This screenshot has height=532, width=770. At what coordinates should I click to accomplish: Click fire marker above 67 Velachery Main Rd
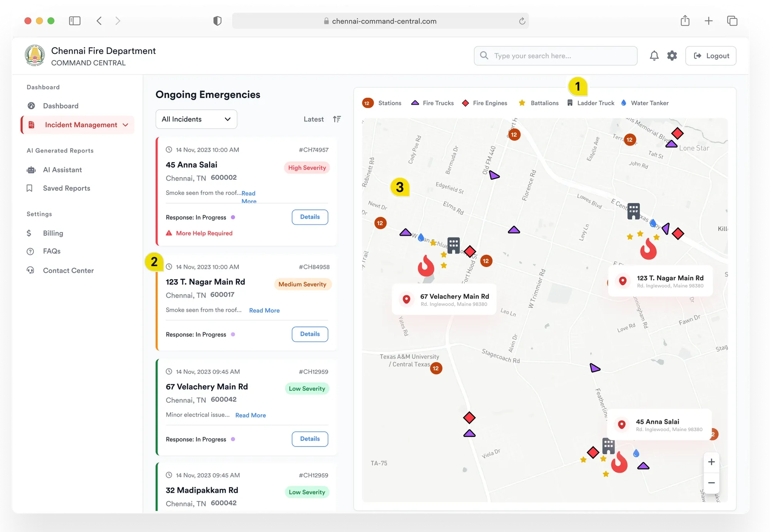click(426, 266)
